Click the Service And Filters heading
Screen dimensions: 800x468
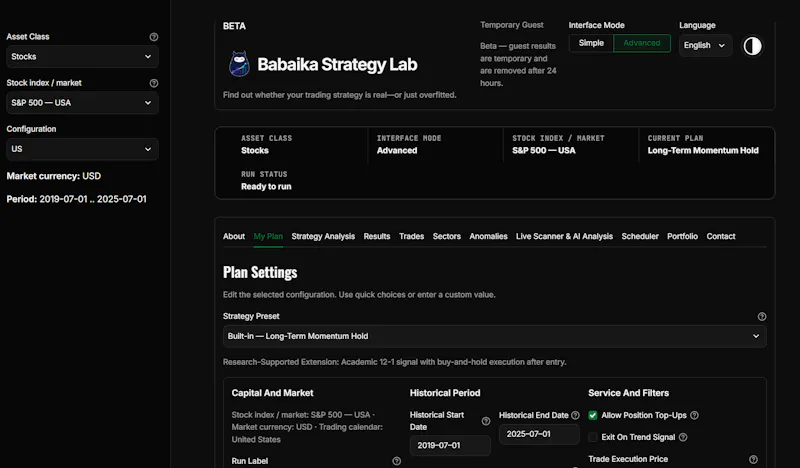coord(629,393)
